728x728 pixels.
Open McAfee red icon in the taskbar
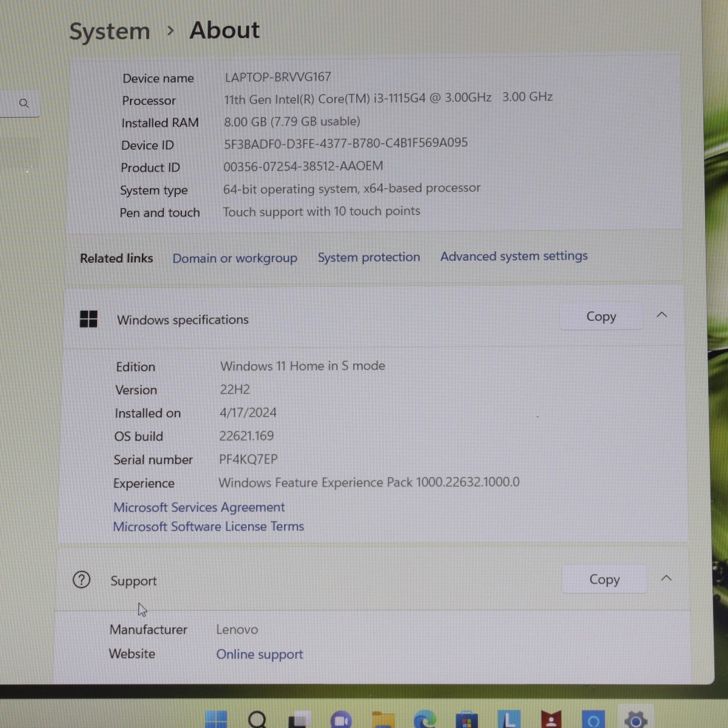point(551,720)
